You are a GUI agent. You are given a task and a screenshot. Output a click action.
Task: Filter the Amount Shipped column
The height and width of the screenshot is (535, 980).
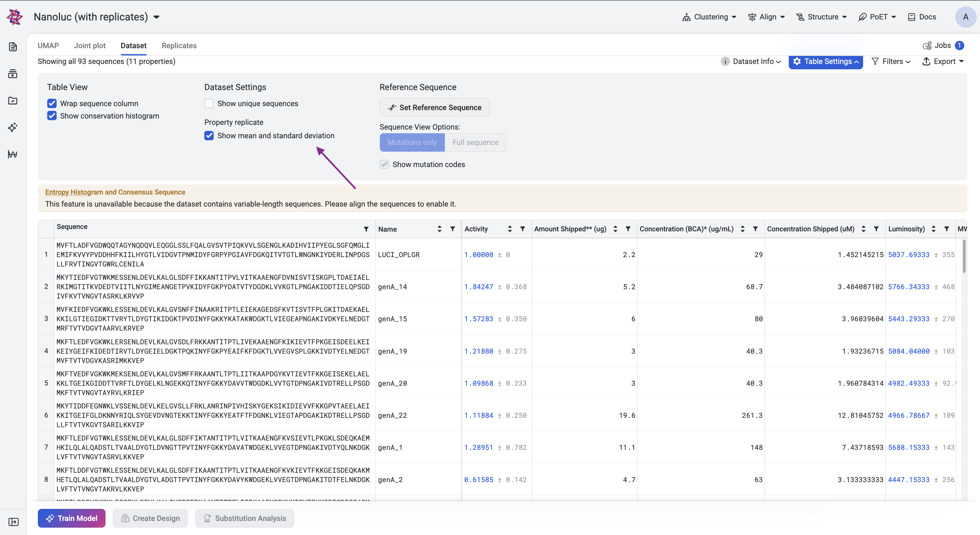point(628,229)
